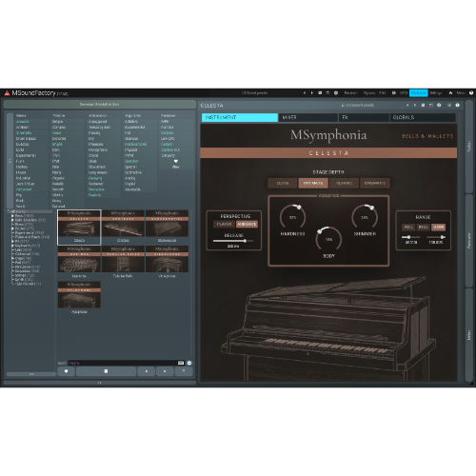Viewport: 476px width, 476px height.
Task: Click the next preset arrow button below search
Action: pos(165,371)
